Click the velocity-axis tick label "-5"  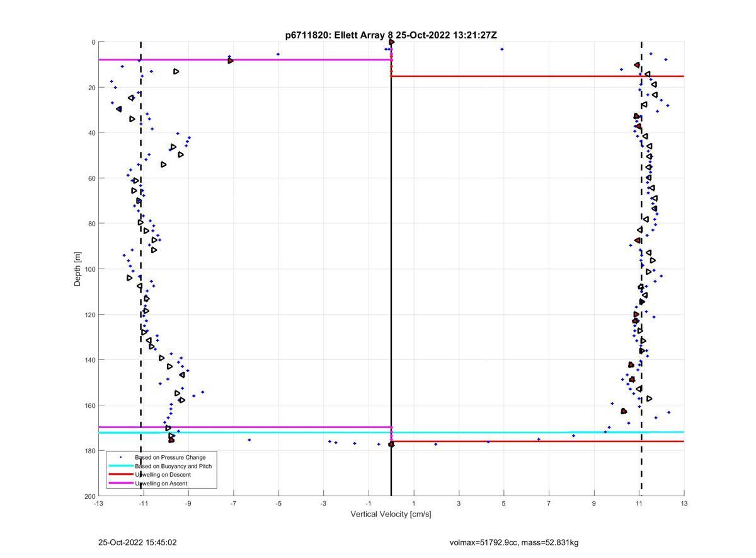coord(278,503)
